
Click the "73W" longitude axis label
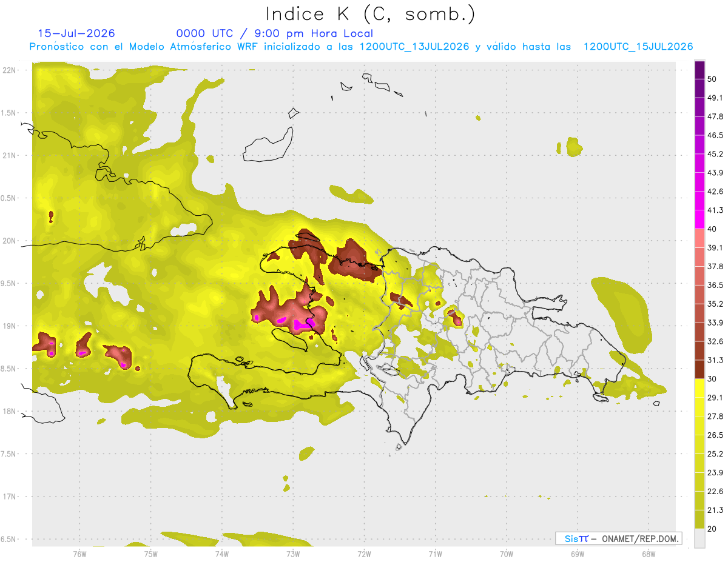pyautogui.click(x=293, y=554)
